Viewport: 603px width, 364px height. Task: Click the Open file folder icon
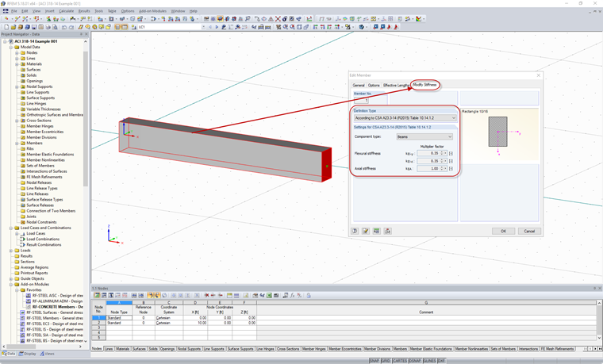(x=13, y=27)
